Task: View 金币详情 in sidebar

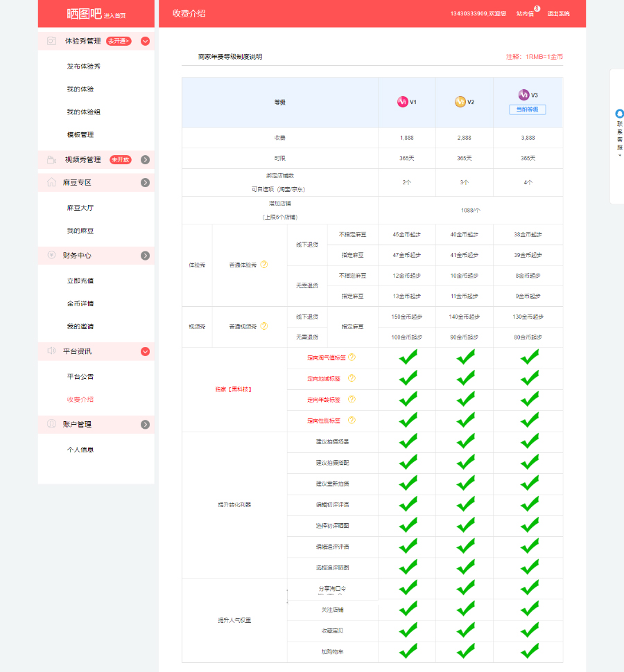Action: tap(80, 303)
